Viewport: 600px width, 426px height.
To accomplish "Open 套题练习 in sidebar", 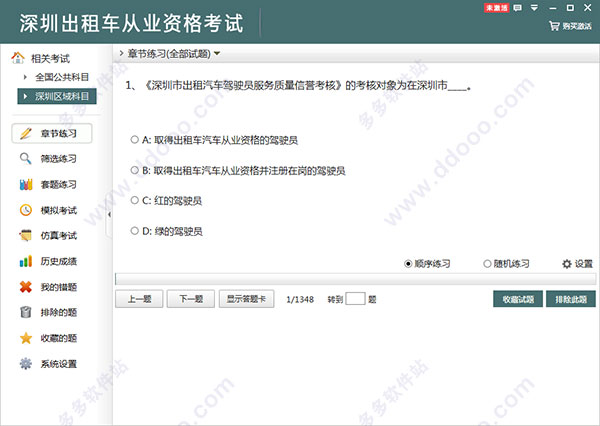I will [x=59, y=184].
